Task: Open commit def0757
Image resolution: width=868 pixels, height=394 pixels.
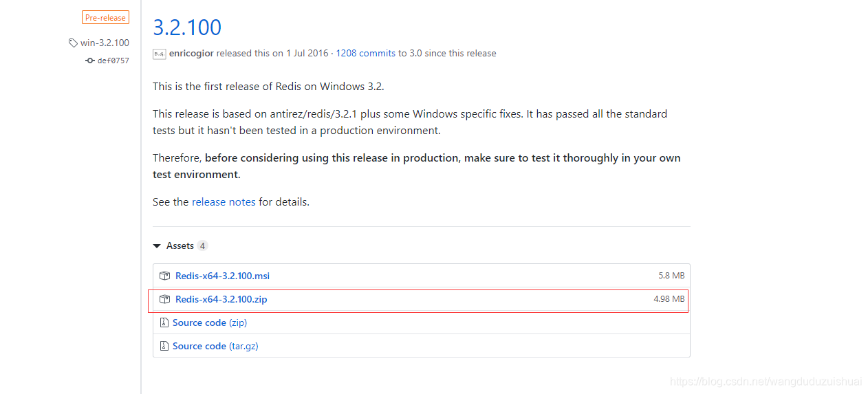Action: [x=113, y=61]
